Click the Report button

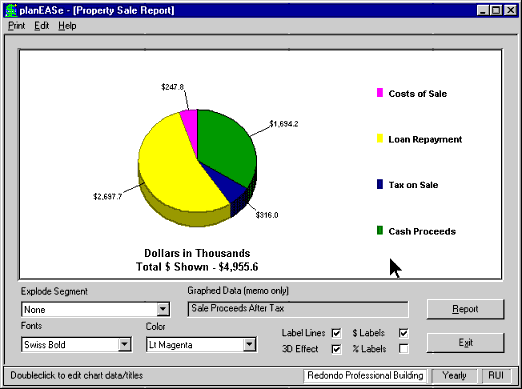click(x=465, y=309)
